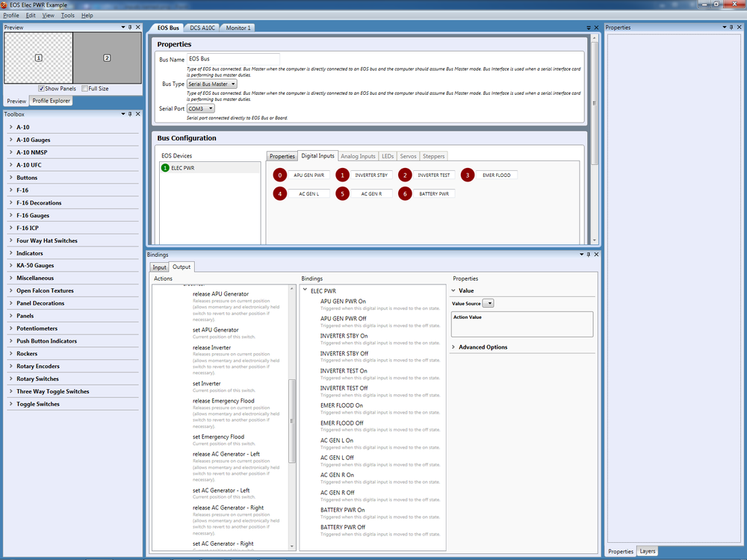Open the Edit menu
747x560 pixels.
click(31, 15)
